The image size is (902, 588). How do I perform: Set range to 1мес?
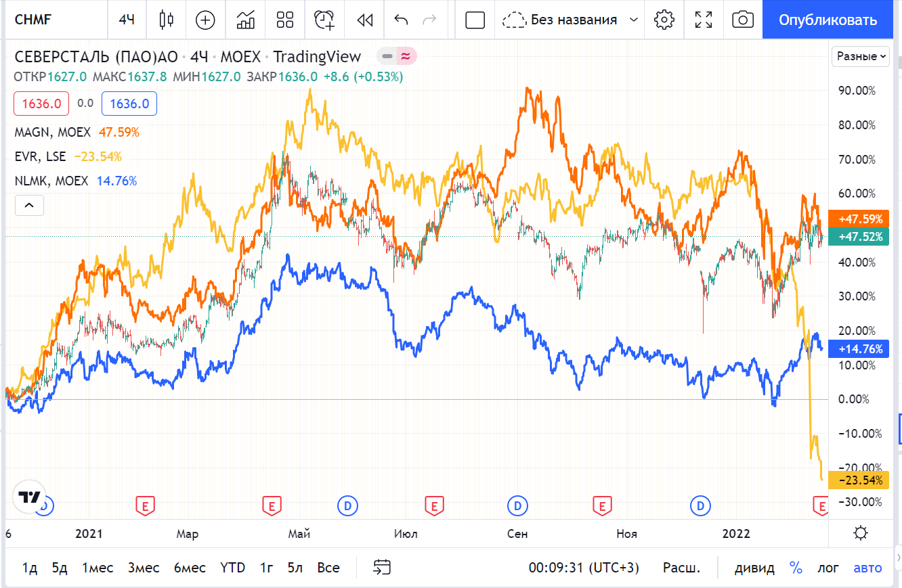[x=98, y=568]
